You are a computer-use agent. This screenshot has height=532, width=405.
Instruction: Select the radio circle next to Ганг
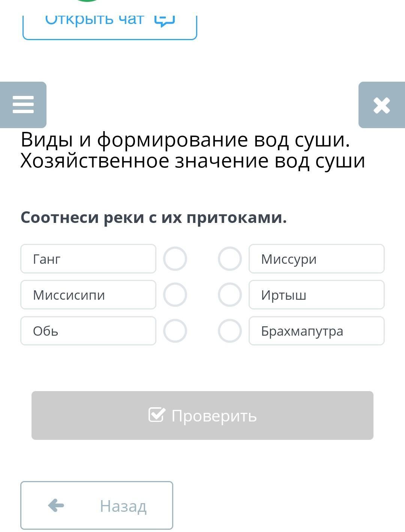[x=175, y=259]
